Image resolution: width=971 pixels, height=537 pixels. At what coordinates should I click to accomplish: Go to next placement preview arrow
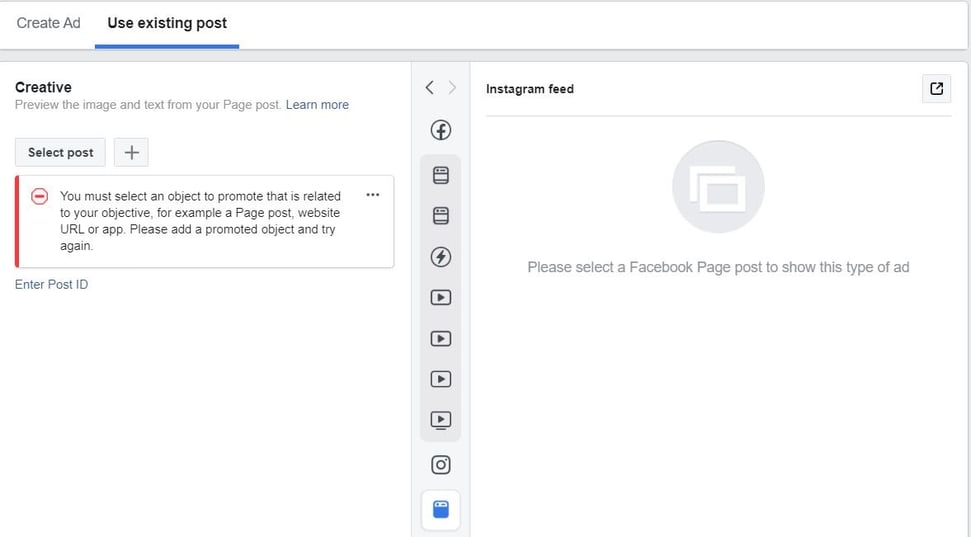point(452,88)
